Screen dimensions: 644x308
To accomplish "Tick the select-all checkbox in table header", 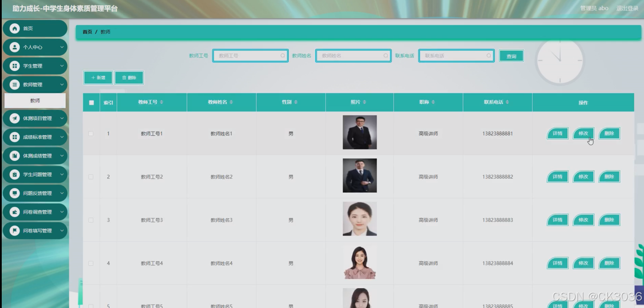I will 91,103.
